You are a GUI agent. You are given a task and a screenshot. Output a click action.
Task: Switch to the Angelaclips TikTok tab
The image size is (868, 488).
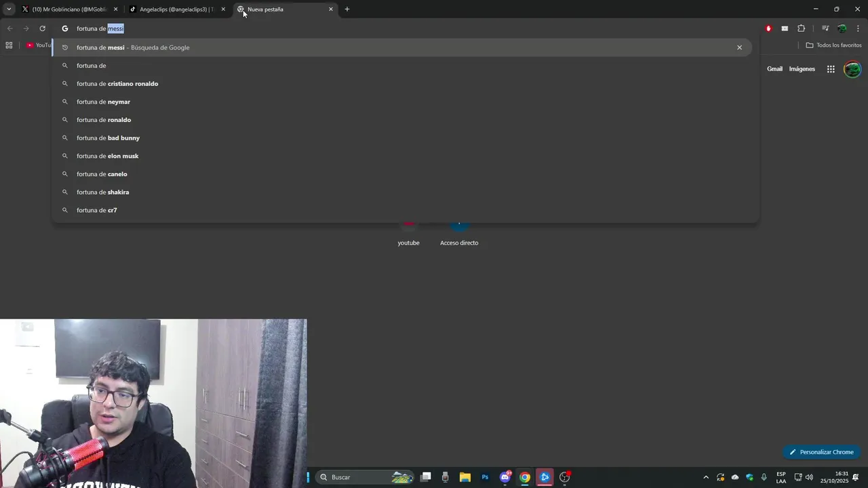coord(177,9)
